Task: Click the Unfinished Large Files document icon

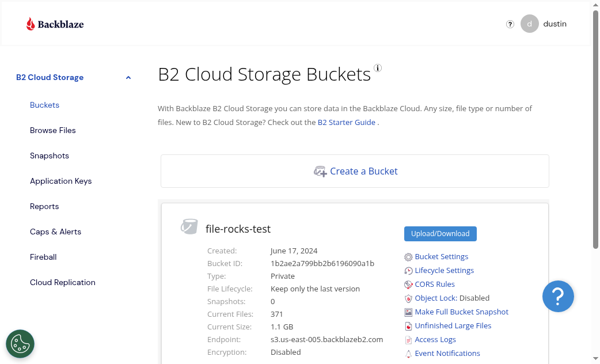Action: pos(408,326)
